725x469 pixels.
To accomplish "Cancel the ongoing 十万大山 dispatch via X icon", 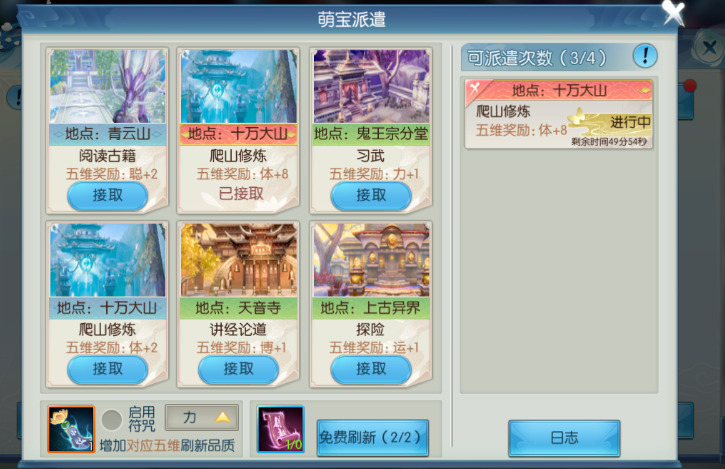I will (474, 88).
